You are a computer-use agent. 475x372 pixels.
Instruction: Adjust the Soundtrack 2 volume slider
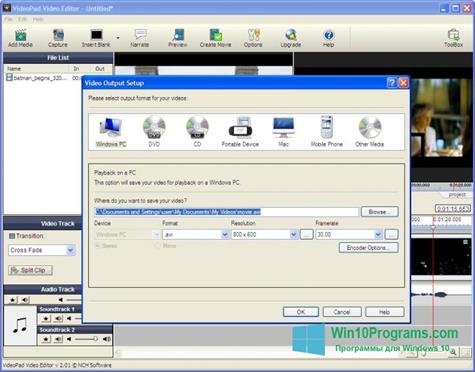click(x=87, y=339)
